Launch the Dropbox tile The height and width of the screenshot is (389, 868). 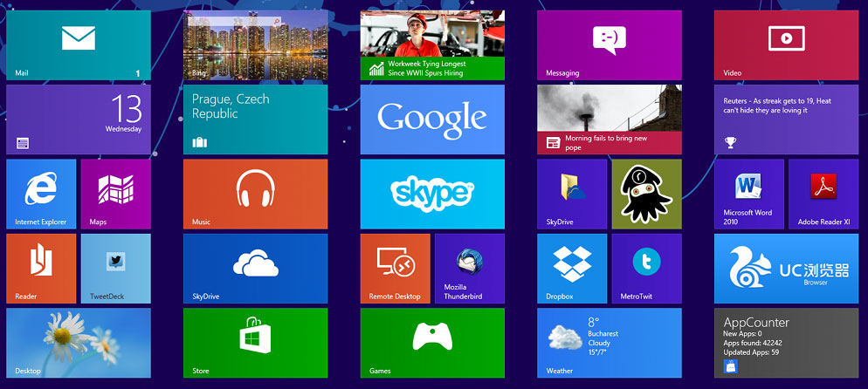click(571, 268)
